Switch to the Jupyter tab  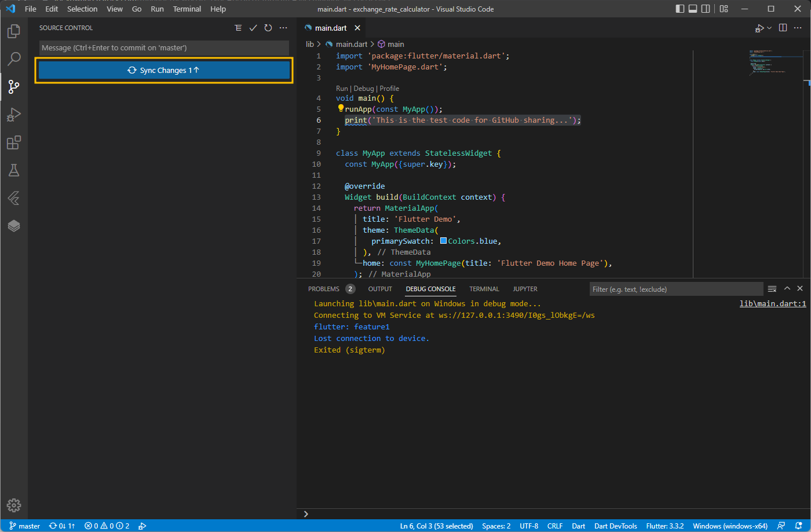pyautogui.click(x=525, y=289)
